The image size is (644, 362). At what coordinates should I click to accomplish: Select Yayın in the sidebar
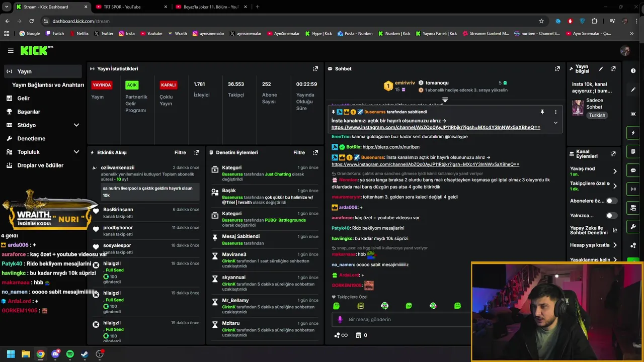click(43, 71)
